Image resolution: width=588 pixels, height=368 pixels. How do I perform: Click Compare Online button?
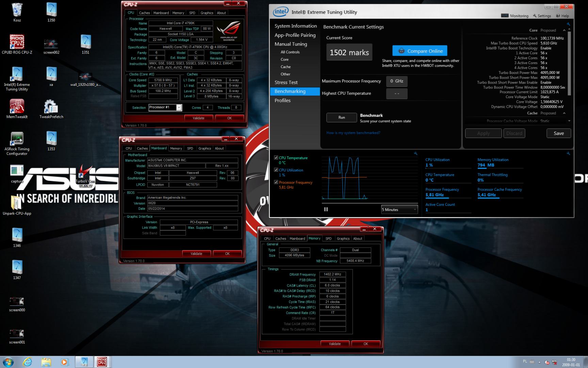coord(420,51)
